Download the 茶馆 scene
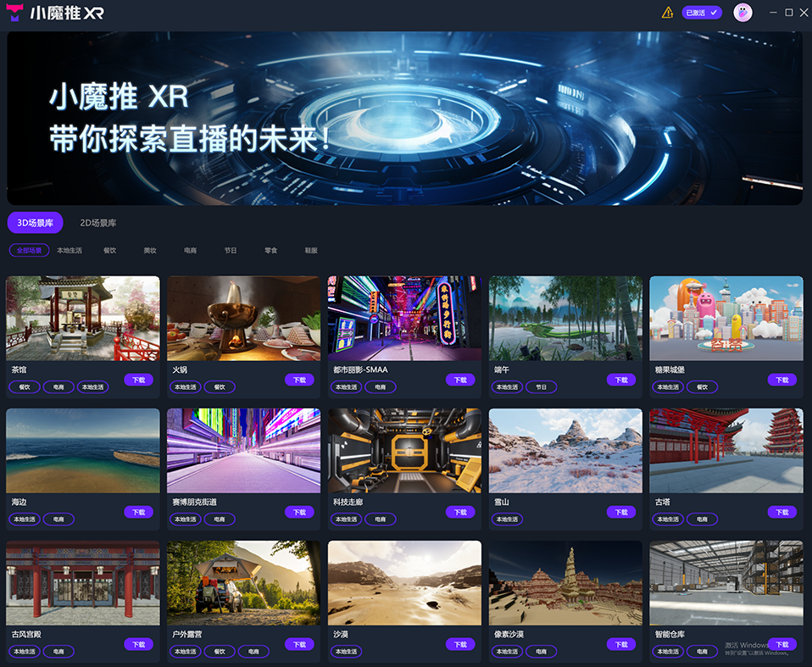Screen dimensions: 812x667 click(138, 380)
